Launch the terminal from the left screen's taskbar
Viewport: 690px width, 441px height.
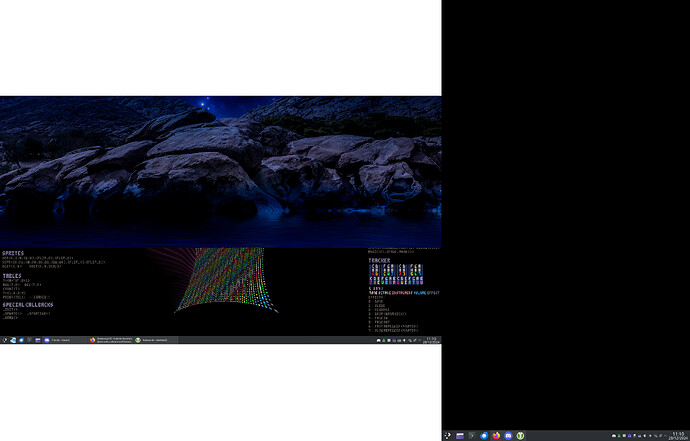pos(29,340)
